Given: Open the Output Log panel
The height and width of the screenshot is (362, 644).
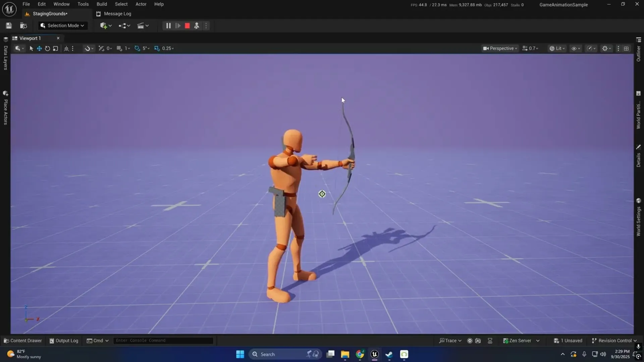Looking at the screenshot, I should (x=63, y=340).
